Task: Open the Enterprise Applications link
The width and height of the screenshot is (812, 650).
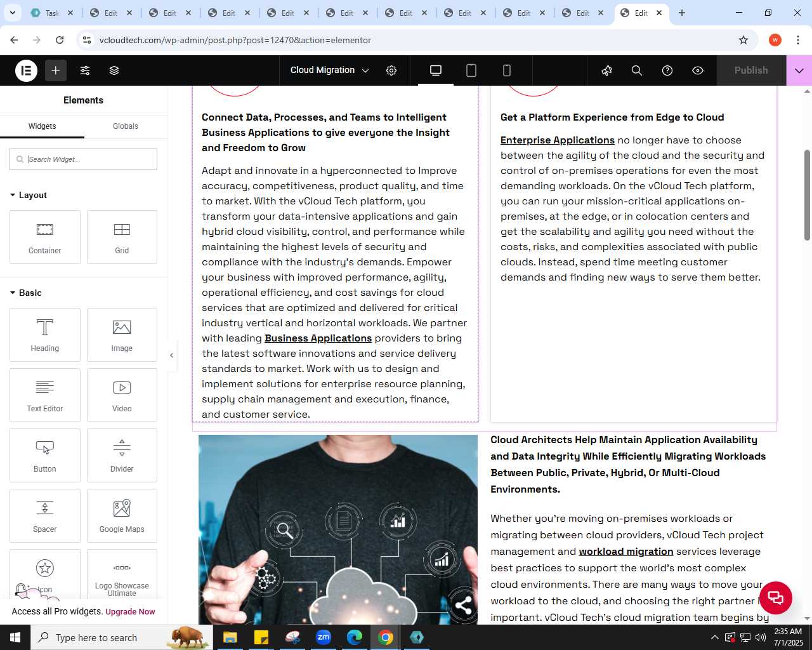Action: (x=557, y=140)
